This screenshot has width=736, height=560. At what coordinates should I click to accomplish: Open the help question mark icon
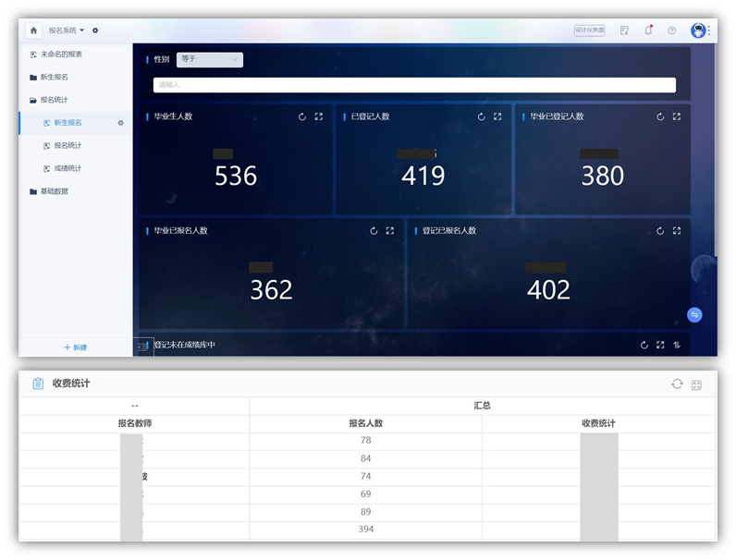coord(671,30)
